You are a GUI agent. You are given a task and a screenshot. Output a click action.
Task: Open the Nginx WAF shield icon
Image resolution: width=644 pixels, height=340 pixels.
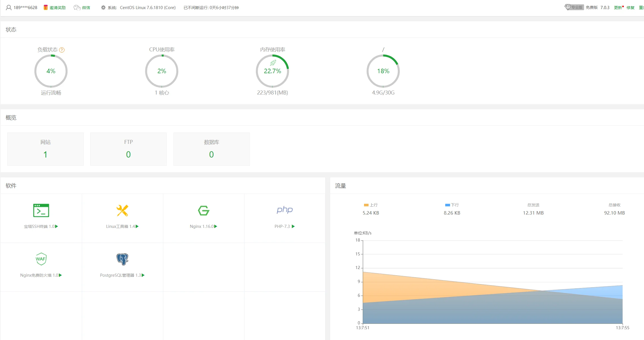[x=41, y=259]
